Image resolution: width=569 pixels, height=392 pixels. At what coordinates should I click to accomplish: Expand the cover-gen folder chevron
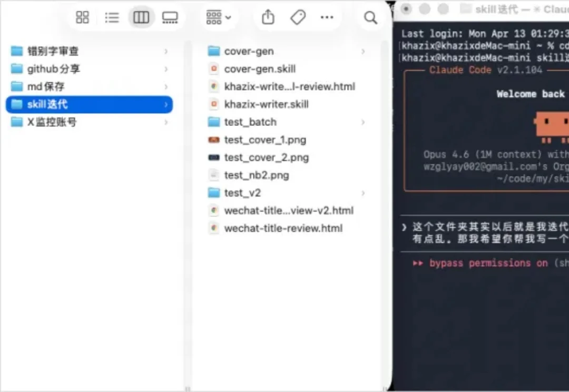click(364, 52)
